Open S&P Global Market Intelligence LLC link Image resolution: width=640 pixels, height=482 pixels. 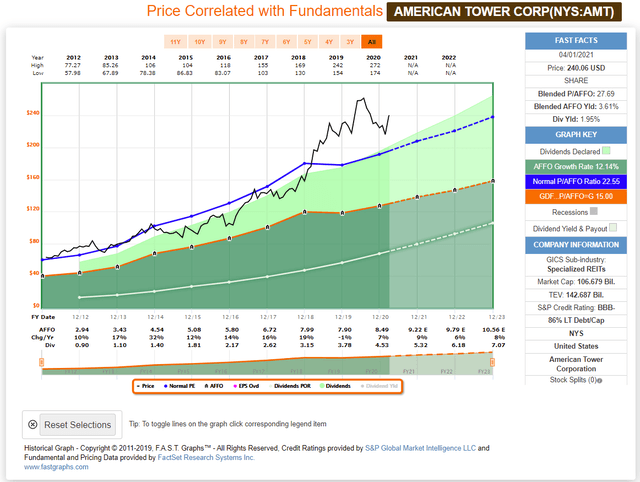click(420, 448)
